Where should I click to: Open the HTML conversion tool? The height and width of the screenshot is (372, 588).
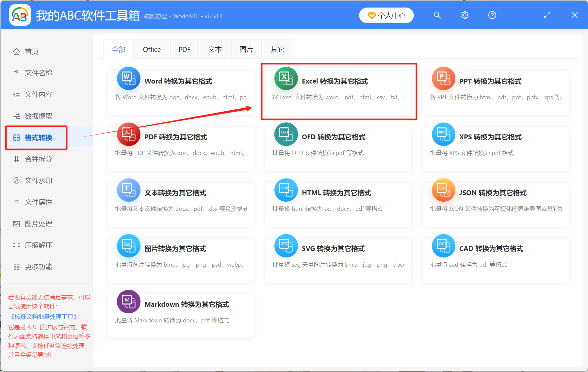[338, 199]
